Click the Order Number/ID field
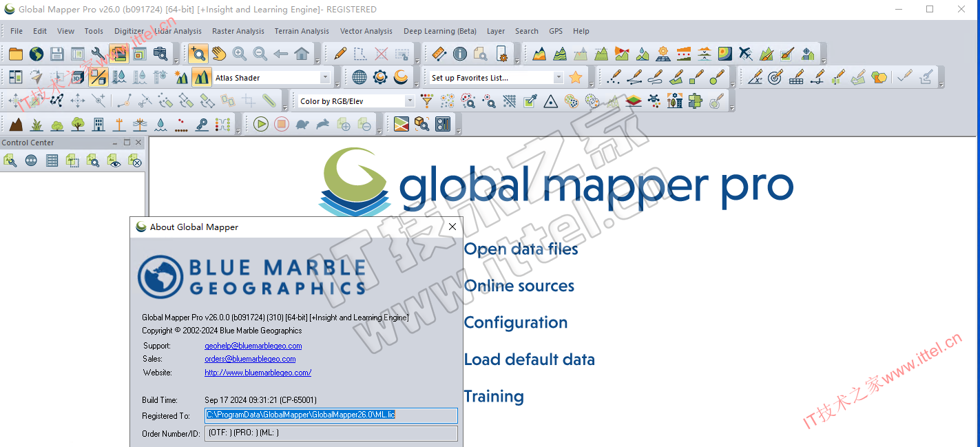980x447 pixels. click(x=331, y=433)
